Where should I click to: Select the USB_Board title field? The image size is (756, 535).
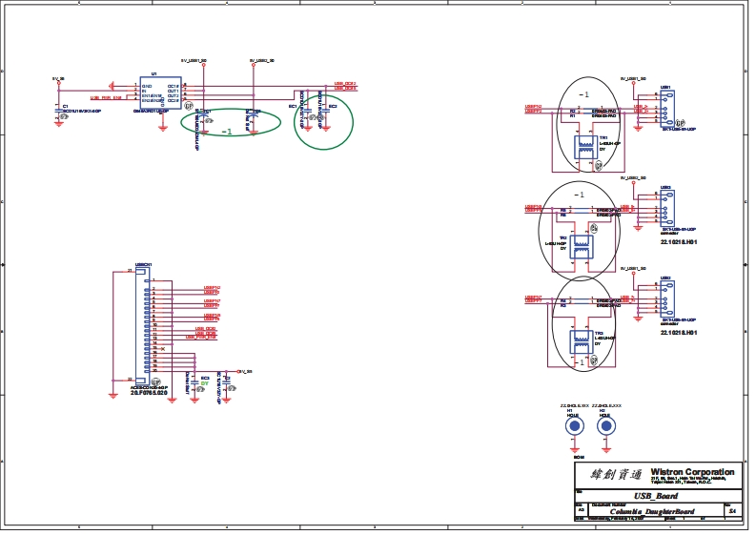point(655,496)
